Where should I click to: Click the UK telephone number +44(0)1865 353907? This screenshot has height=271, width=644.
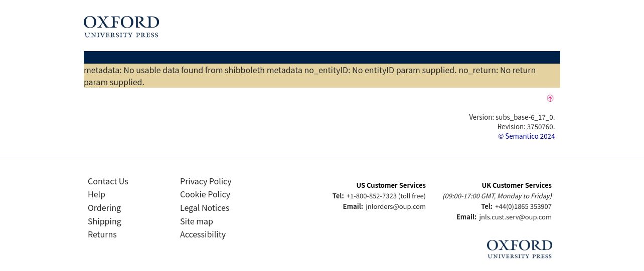tap(523, 206)
